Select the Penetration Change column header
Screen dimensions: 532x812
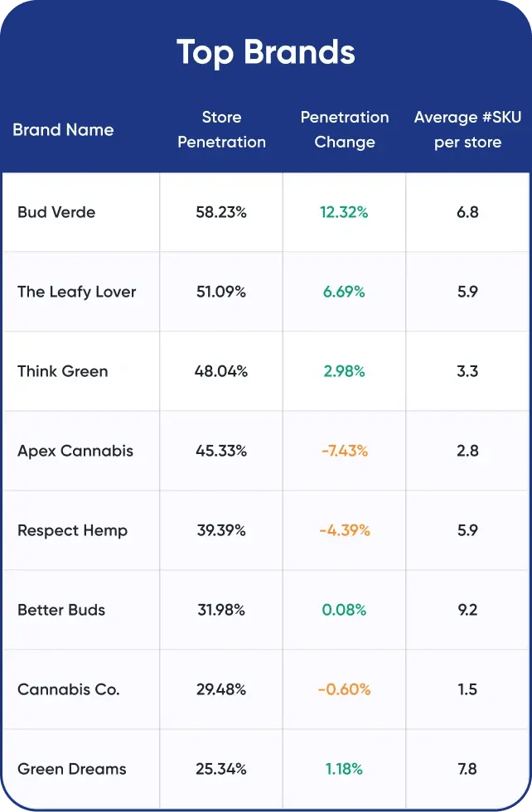344,130
